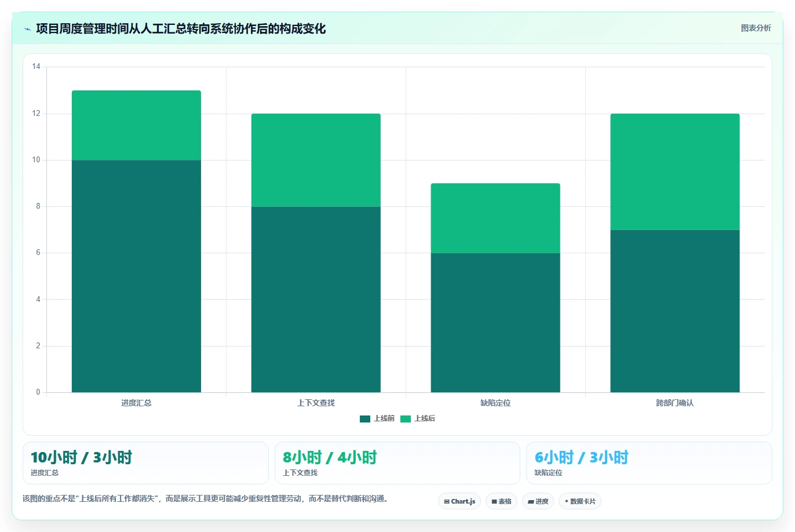This screenshot has height=532, width=795.
Task: Click the 数据卡片 tag chip
Action: (x=580, y=501)
